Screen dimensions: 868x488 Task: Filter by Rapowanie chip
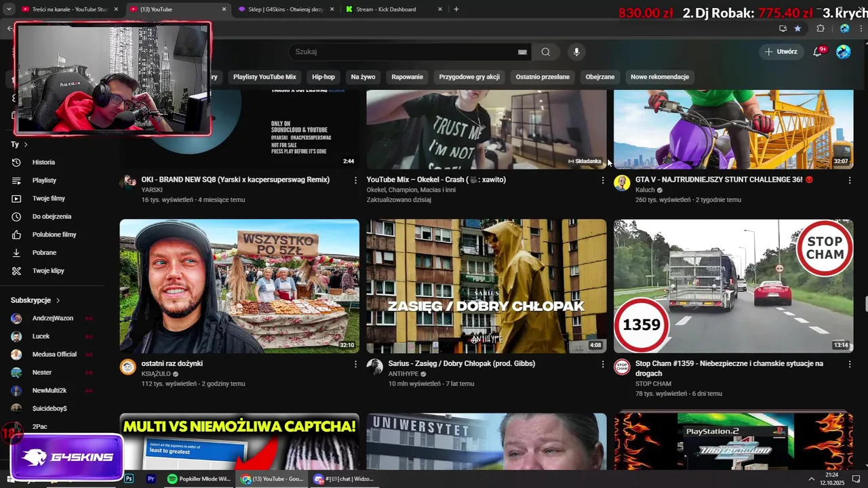pyautogui.click(x=407, y=77)
